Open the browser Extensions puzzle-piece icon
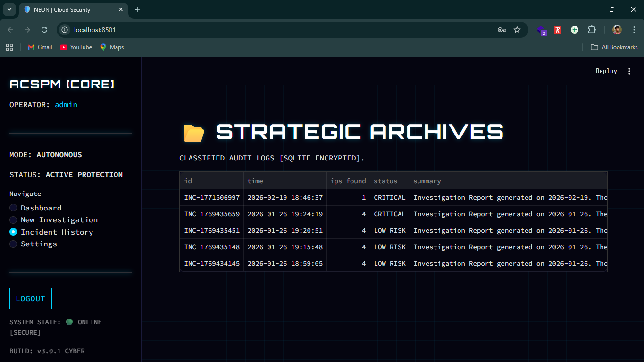Image resolution: width=644 pixels, height=362 pixels. click(x=592, y=29)
